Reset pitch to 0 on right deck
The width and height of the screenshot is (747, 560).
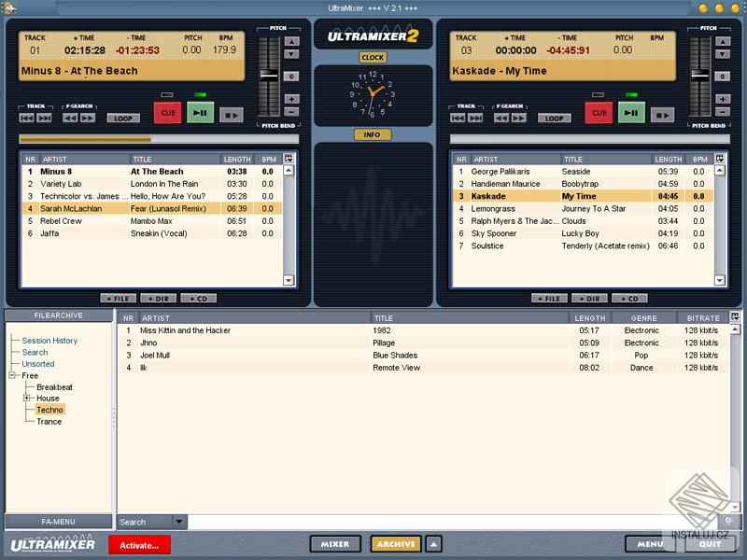pyautogui.click(x=723, y=77)
